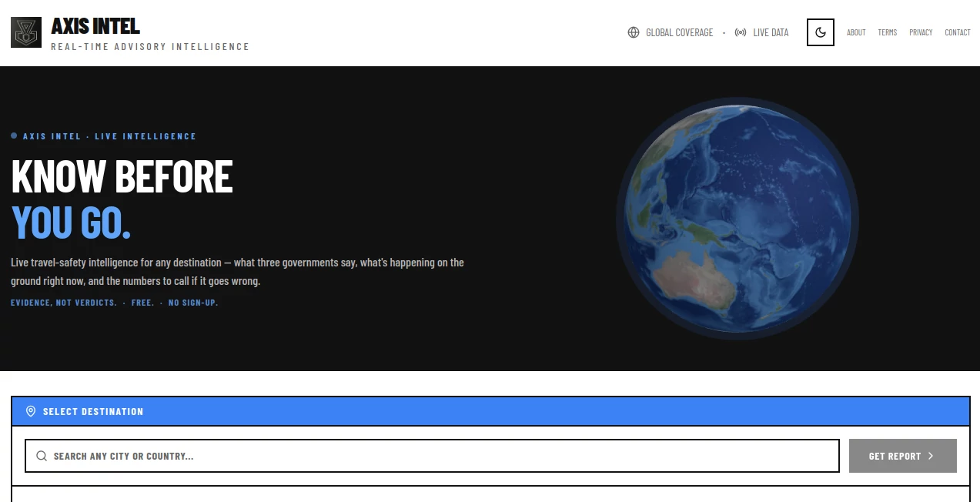Image resolution: width=980 pixels, height=502 pixels.
Task: Click the chevron arrow on Get Report
Action: [931, 456]
